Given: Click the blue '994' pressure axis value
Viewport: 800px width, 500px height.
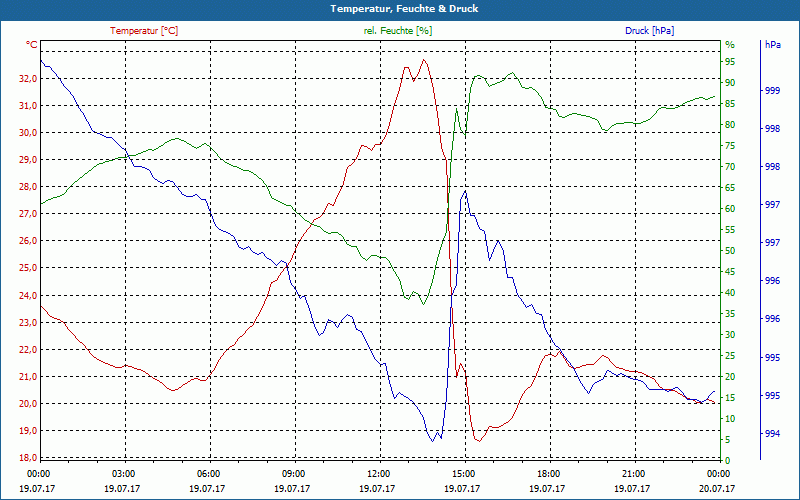Looking at the screenshot, I should (772, 434).
